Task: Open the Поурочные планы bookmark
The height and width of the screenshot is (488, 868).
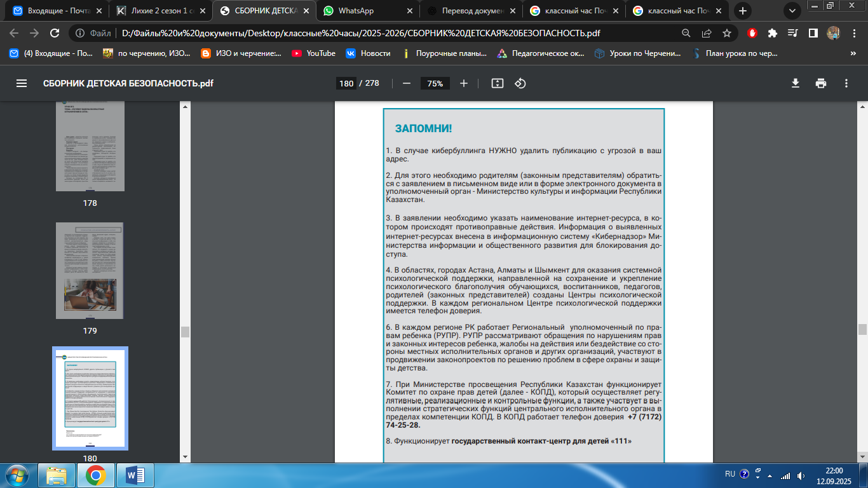Action: (x=445, y=53)
